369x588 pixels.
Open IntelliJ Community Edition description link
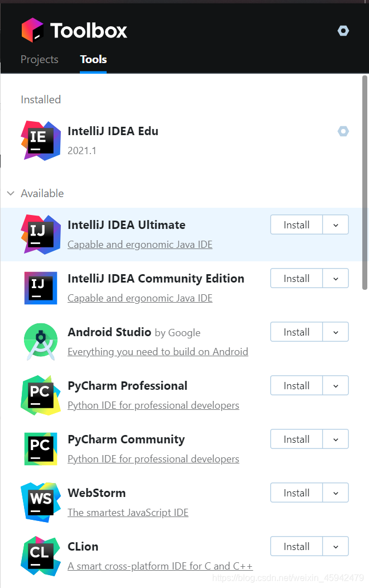click(140, 298)
